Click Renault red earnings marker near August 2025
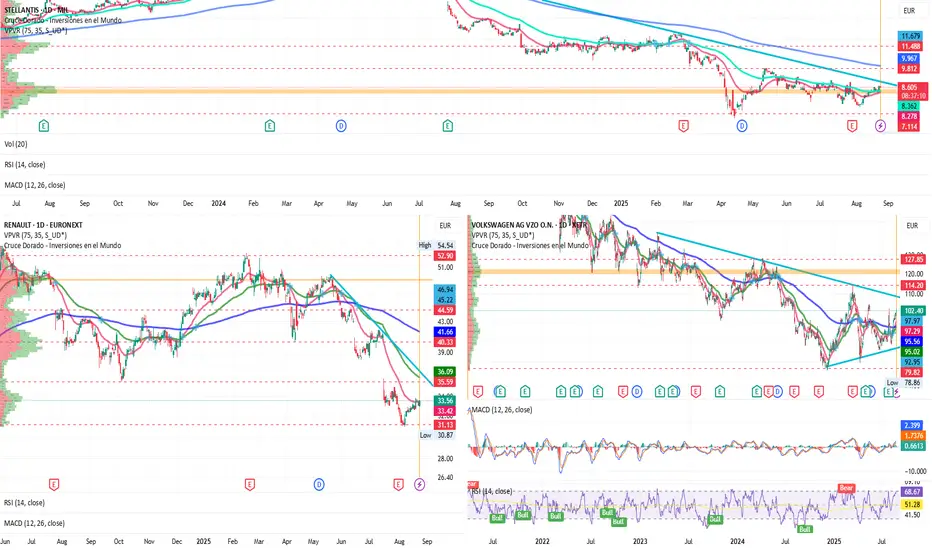The height and width of the screenshot is (550, 932). coord(398,485)
